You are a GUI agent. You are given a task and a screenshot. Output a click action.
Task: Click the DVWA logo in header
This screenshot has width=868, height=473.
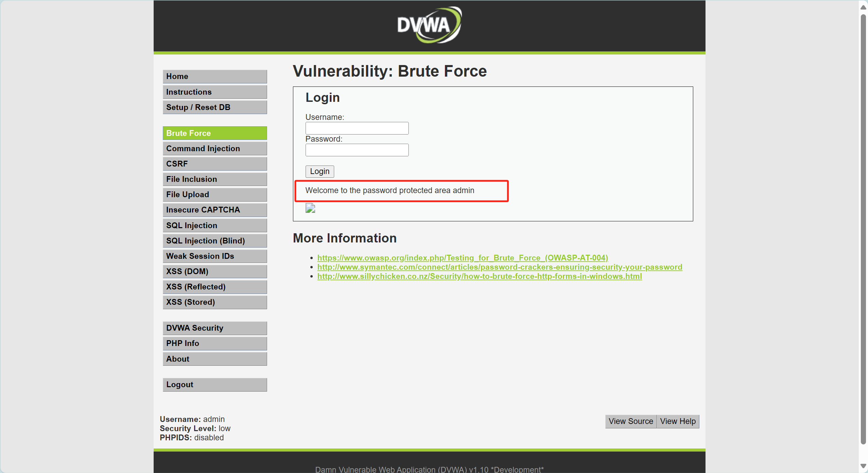coord(429,25)
